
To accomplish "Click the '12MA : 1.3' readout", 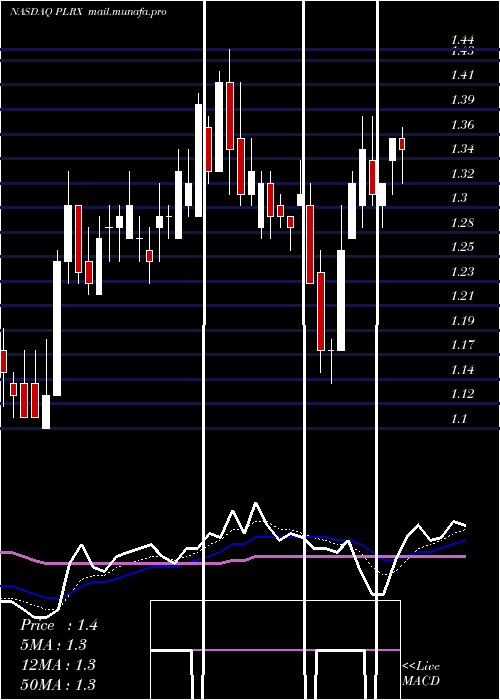I will pyautogui.click(x=58, y=665).
